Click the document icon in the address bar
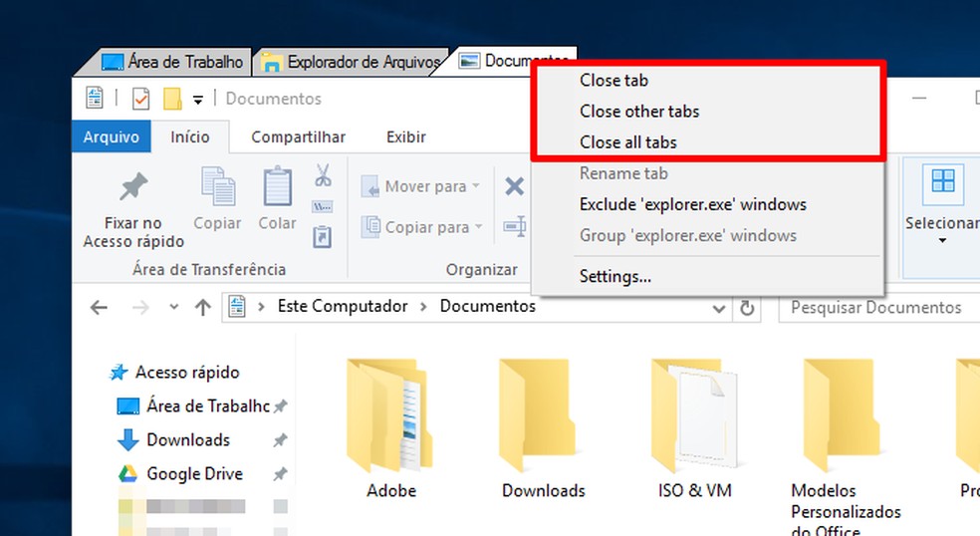 coord(237,307)
